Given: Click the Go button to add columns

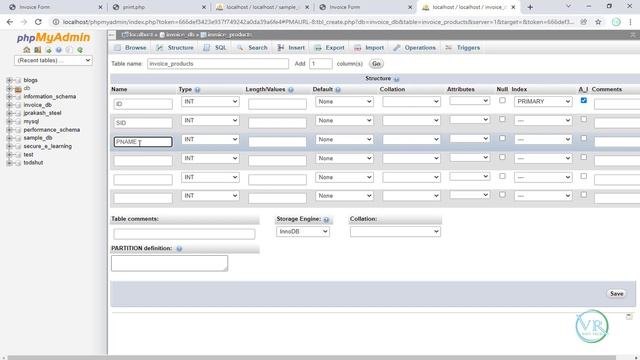Looking at the screenshot, I should coord(376,64).
